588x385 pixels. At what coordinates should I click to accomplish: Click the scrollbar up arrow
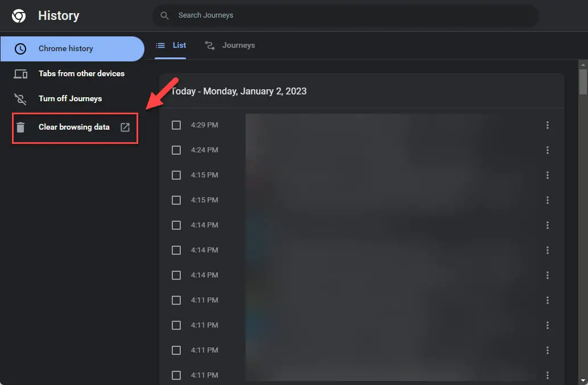coord(583,64)
